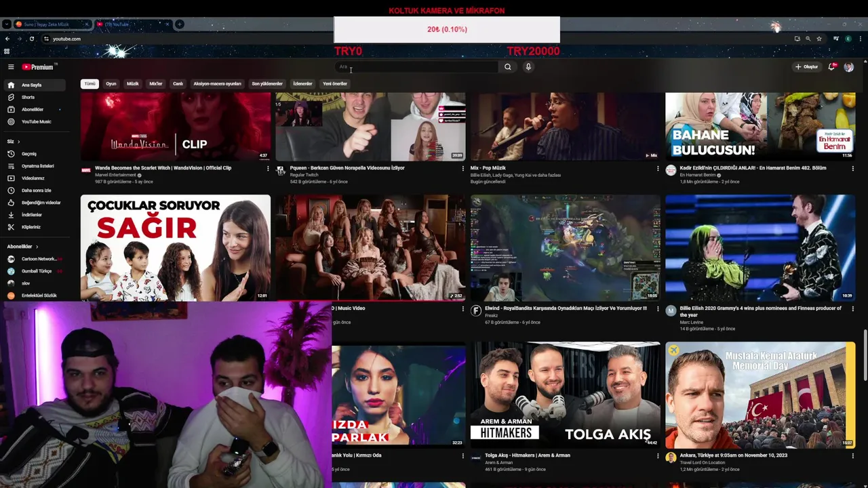Open YouTube Music from sidebar
Viewport: 868px width, 488px height.
(x=36, y=122)
